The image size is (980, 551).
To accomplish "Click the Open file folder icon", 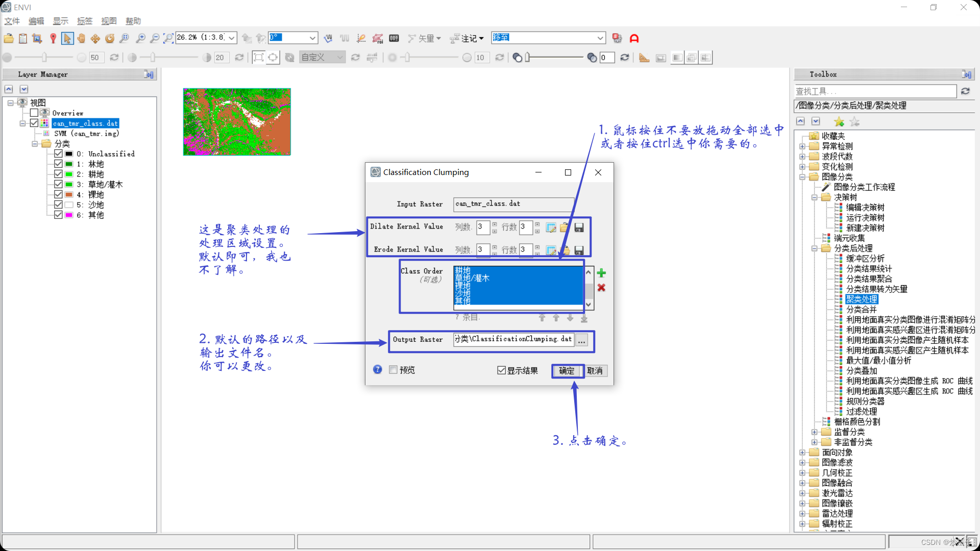I will point(9,38).
